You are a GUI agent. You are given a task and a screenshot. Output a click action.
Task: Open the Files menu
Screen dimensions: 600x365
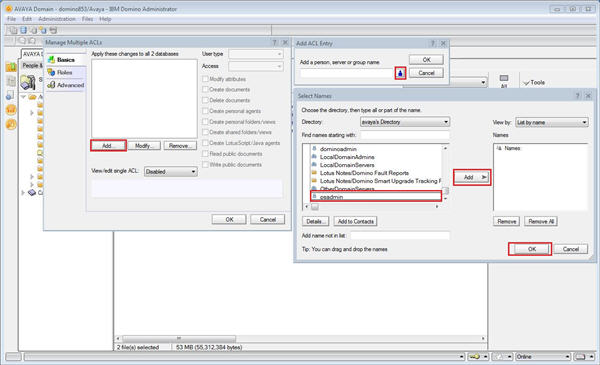pyautogui.click(x=87, y=19)
